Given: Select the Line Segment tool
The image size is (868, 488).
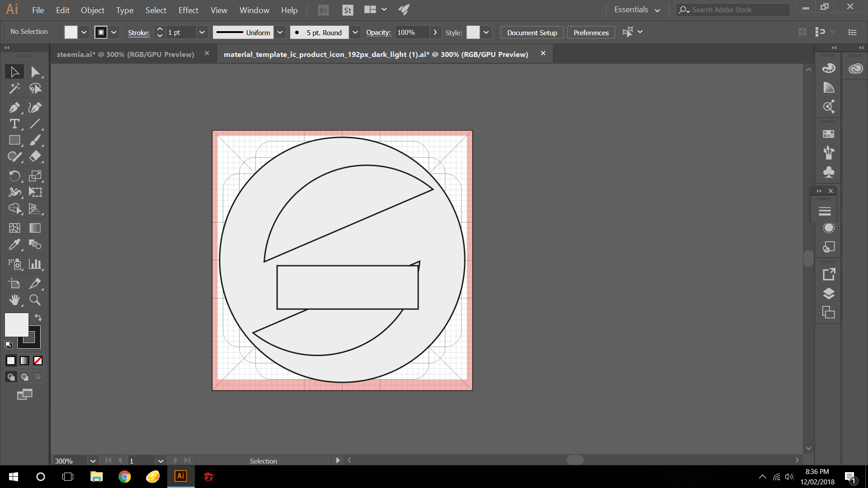Looking at the screenshot, I should tap(35, 124).
